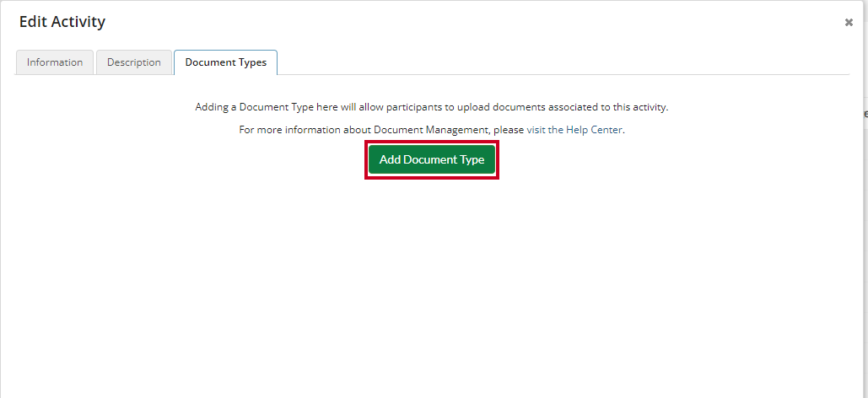Viewport: 868px width, 398px height.
Task: Switch to the Description tab
Action: pos(134,62)
